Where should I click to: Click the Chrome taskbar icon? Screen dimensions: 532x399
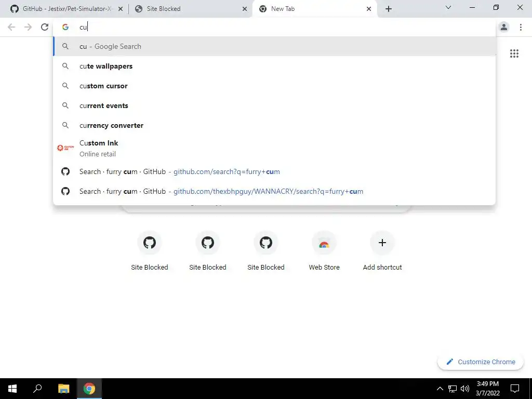[89, 389]
